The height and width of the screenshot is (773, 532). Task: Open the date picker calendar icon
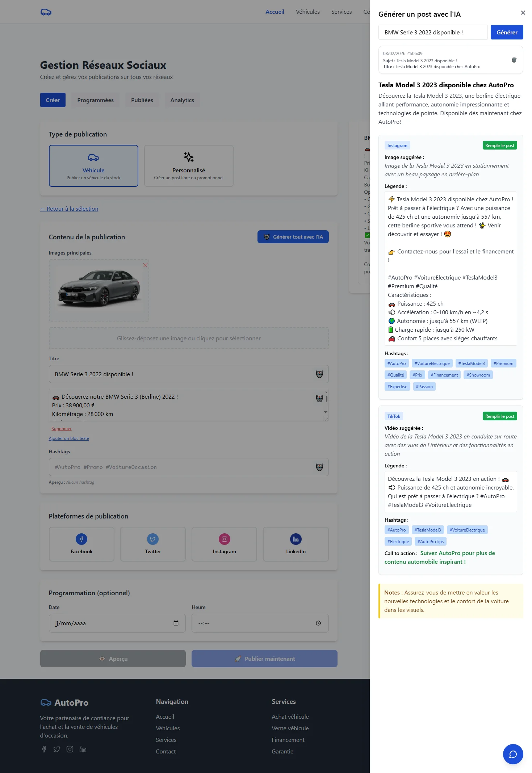[176, 623]
